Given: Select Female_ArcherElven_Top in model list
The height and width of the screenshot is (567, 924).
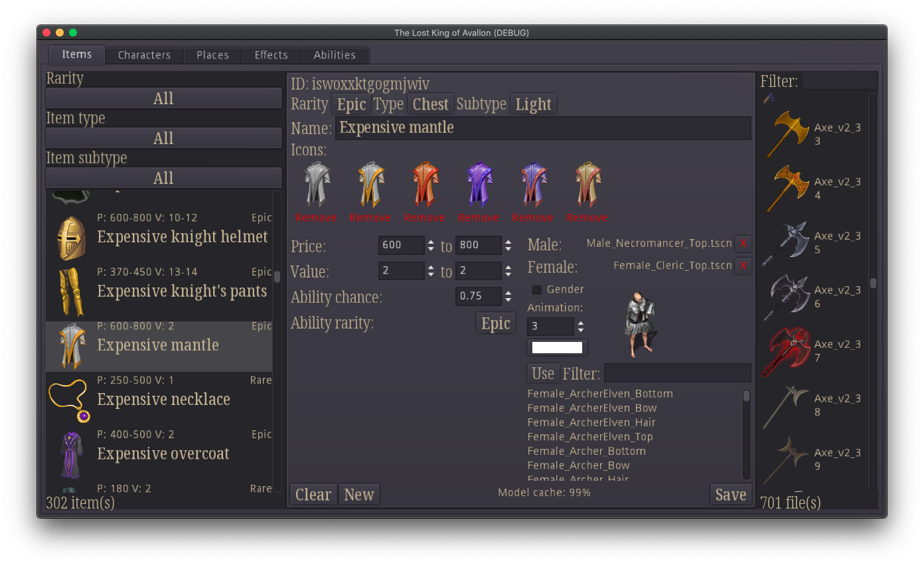Looking at the screenshot, I should click(x=590, y=437).
